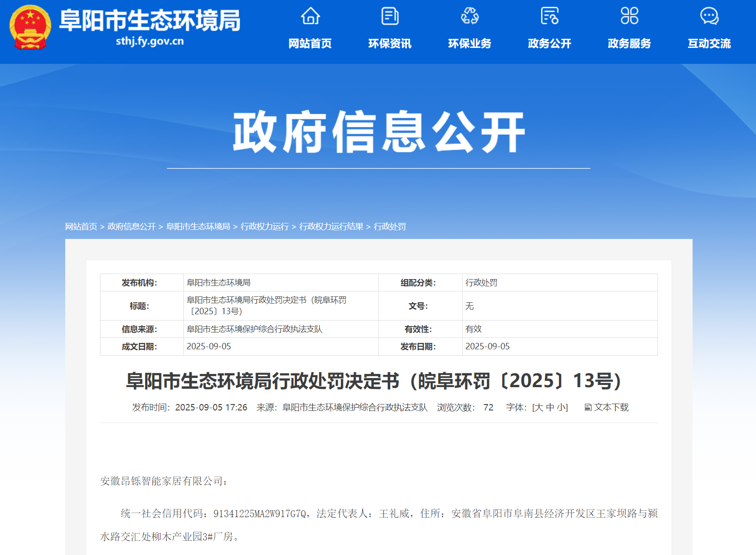
Task: Click the 文号 label in the table
Action: pos(418,306)
